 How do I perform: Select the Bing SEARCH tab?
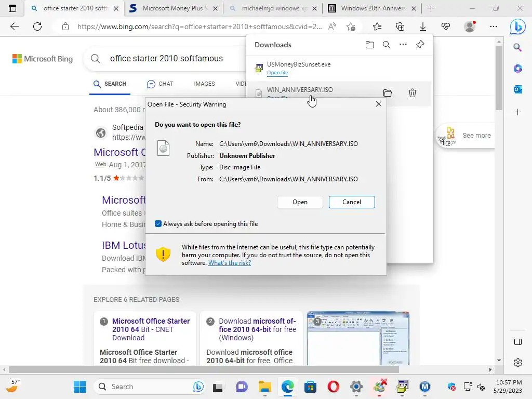tap(110, 84)
